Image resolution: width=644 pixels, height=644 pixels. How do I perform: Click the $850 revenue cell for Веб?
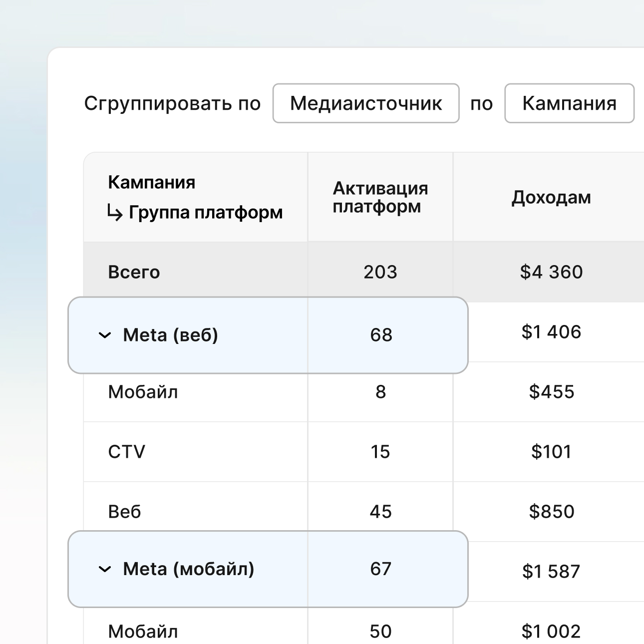click(x=551, y=512)
